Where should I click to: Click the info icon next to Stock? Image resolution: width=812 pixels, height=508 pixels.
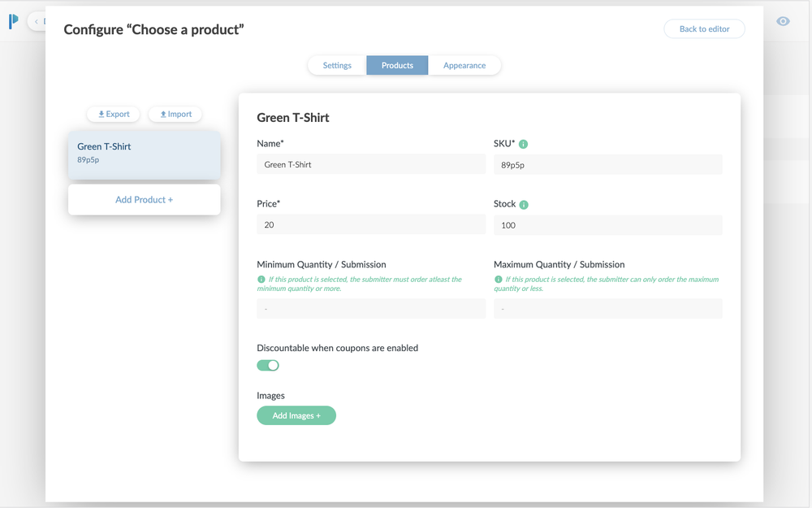pyautogui.click(x=524, y=204)
